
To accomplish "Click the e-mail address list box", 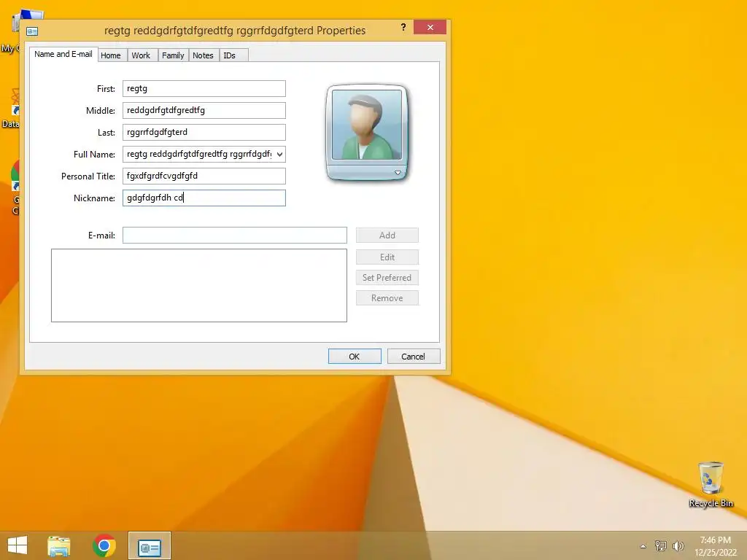I will tap(199, 285).
